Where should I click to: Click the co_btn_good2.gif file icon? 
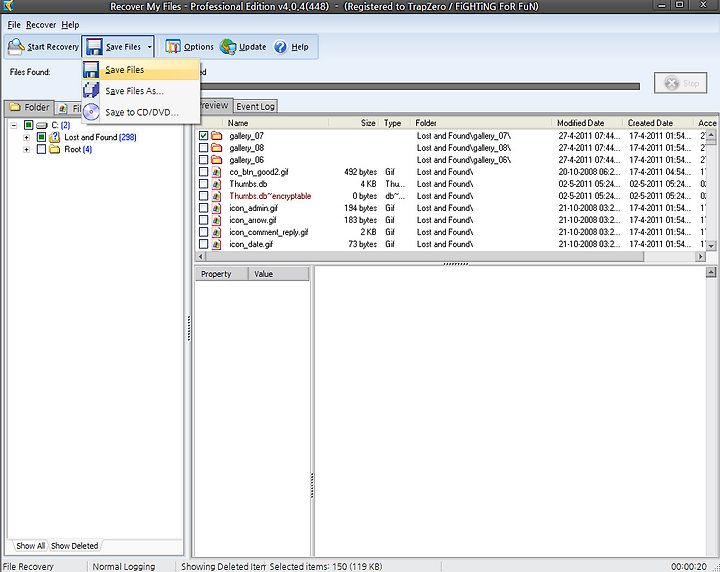pyautogui.click(x=217, y=172)
